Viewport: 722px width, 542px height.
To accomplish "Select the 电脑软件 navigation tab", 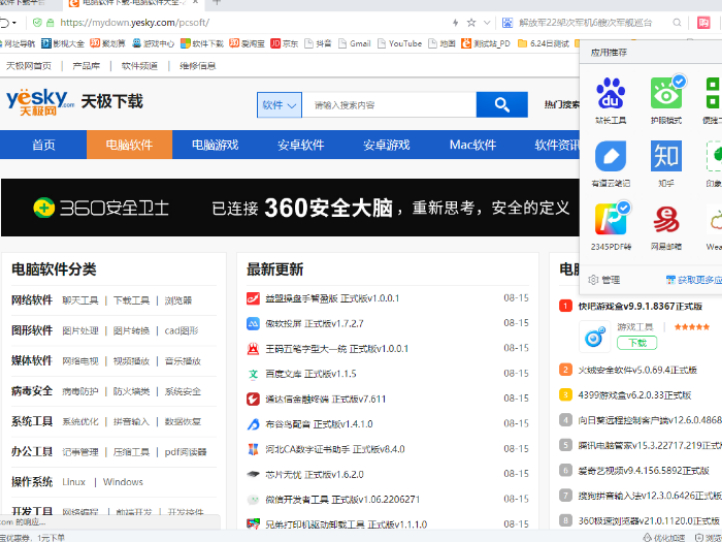I will pos(129,145).
